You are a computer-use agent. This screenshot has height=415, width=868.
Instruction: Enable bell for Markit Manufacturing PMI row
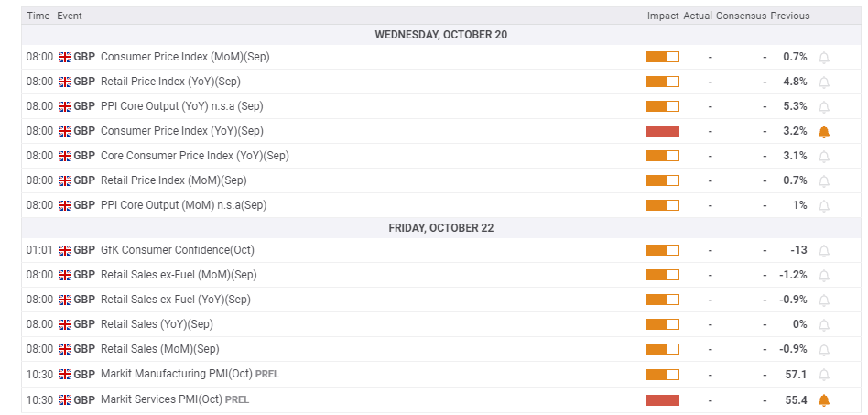coord(823,375)
